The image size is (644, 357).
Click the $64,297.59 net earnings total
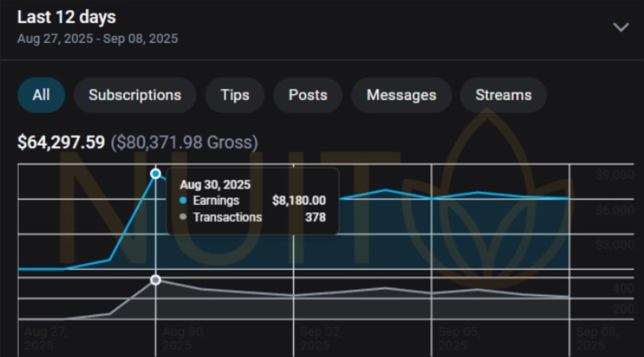point(61,142)
